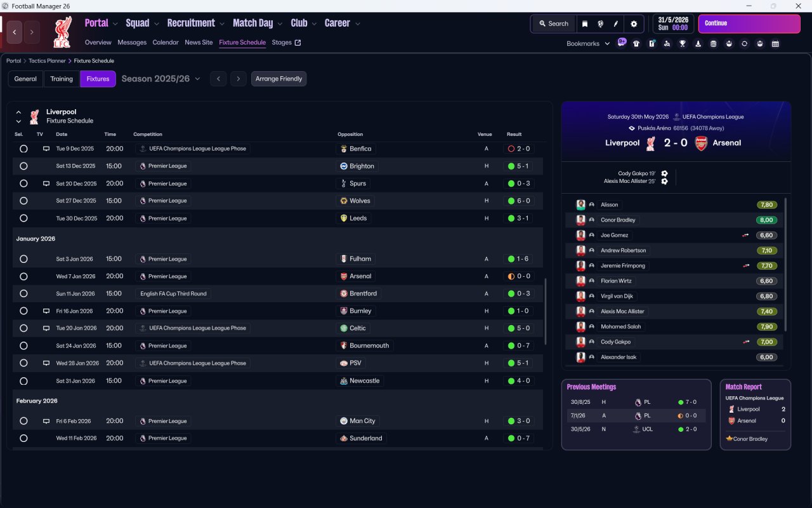
Task: Open the globe world icon in top toolbar
Action: tap(600, 23)
